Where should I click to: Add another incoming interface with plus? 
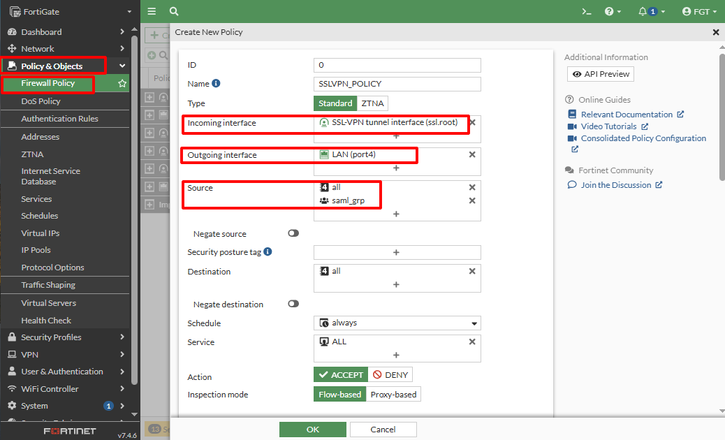click(x=396, y=137)
